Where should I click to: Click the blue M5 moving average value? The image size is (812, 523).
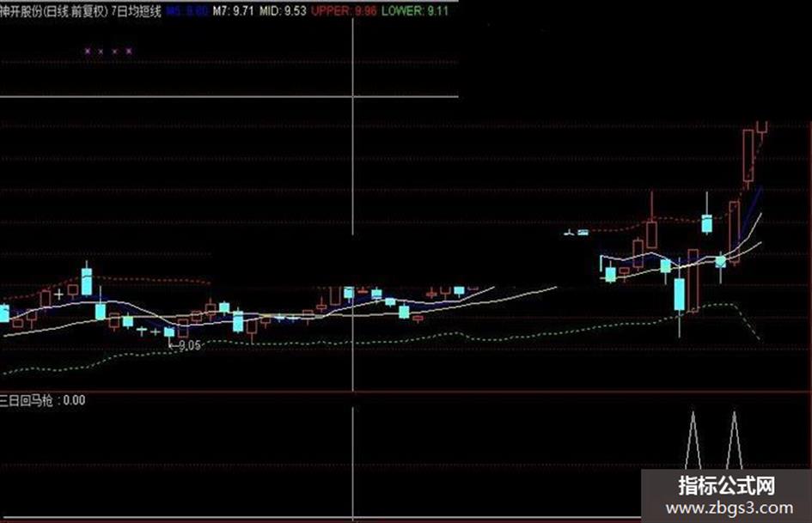[x=187, y=11]
